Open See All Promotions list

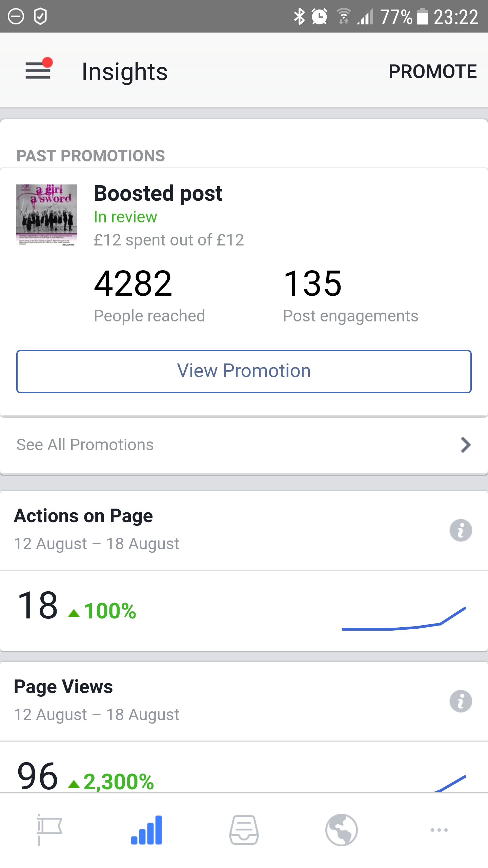(x=85, y=445)
